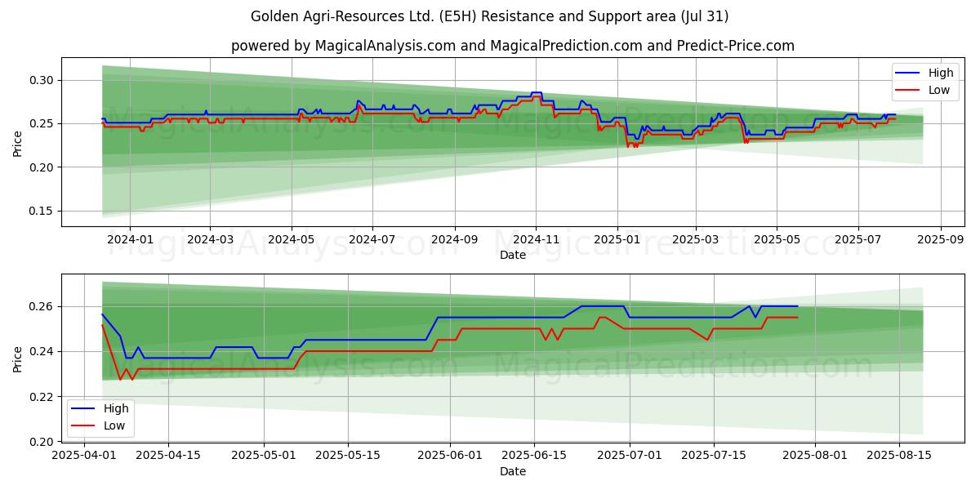Click the top chart y-axis tick '0.15'
The image size is (980, 490).
coord(42,211)
